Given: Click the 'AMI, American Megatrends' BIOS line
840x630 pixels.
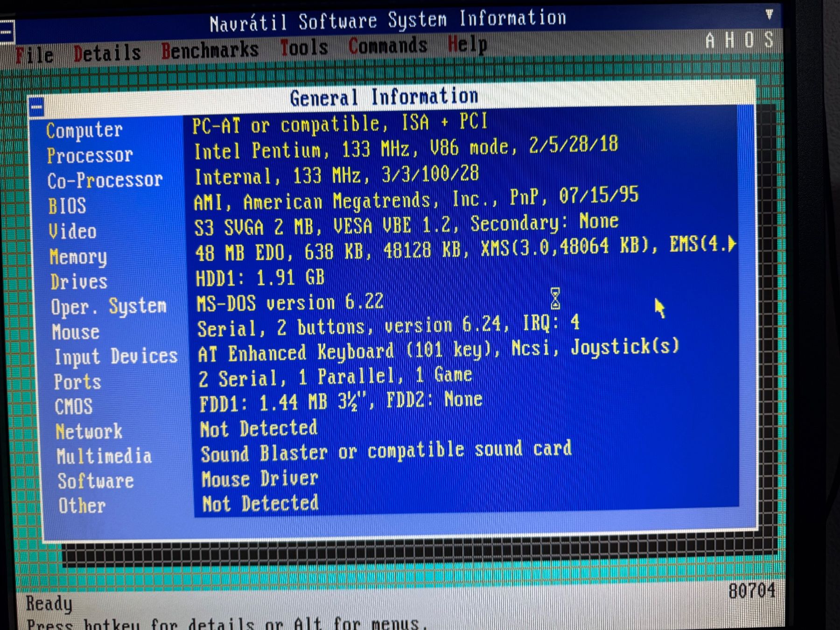Looking at the screenshot, I should (416, 199).
